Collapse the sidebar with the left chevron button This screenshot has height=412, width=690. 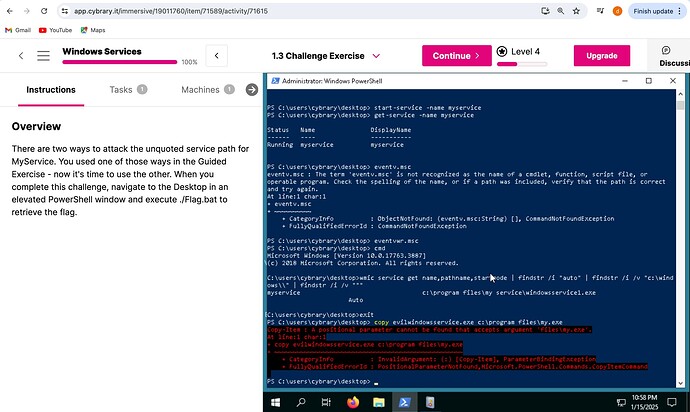(215, 56)
